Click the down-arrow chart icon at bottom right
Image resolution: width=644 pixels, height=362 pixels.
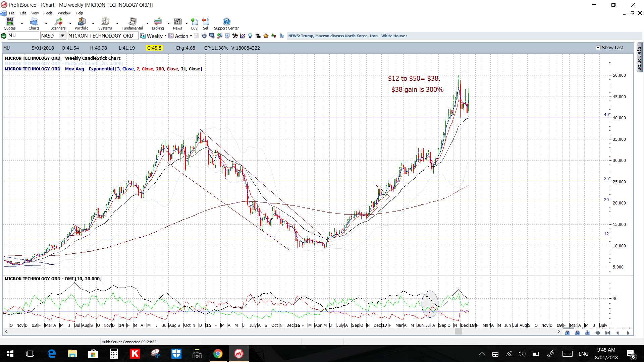pyautogui.click(x=587, y=333)
